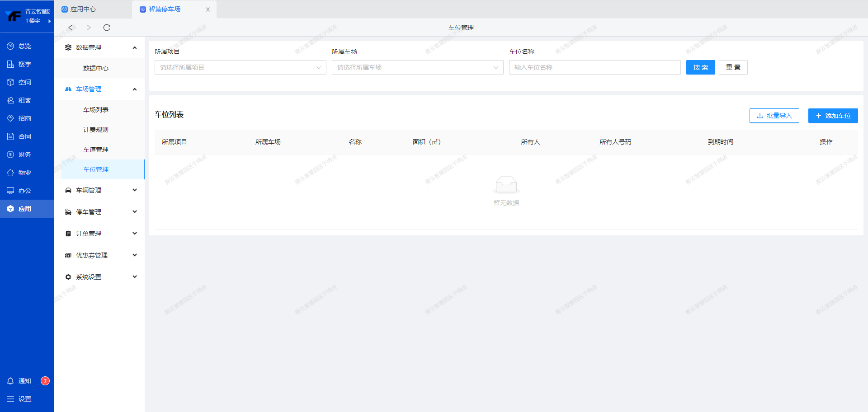Viewport: 868px width, 412px height.
Task: Click the 批量导入 button
Action: [774, 116]
